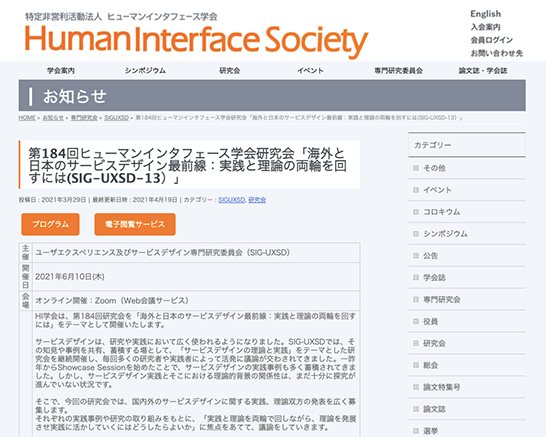
Task: Switch site language via English link
Action: (x=485, y=14)
